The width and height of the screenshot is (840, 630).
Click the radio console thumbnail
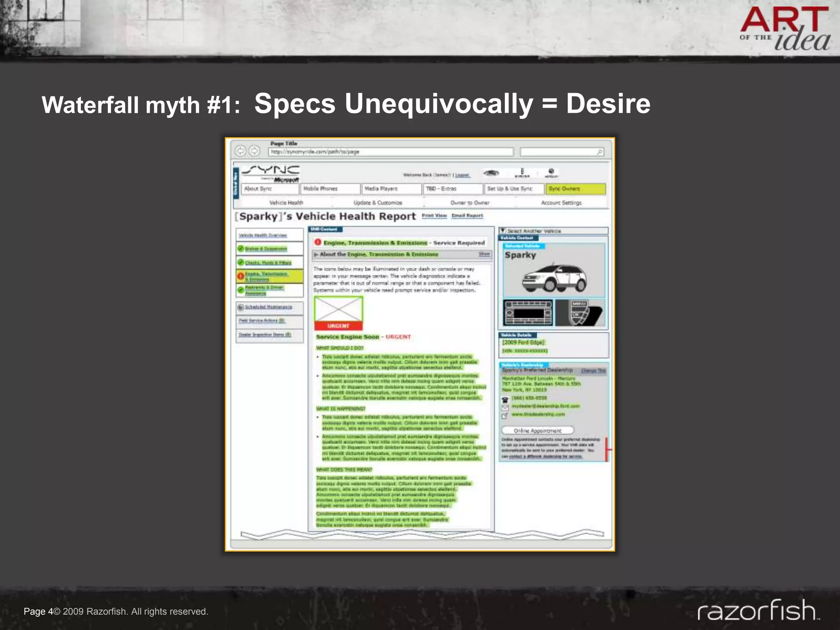(x=528, y=313)
